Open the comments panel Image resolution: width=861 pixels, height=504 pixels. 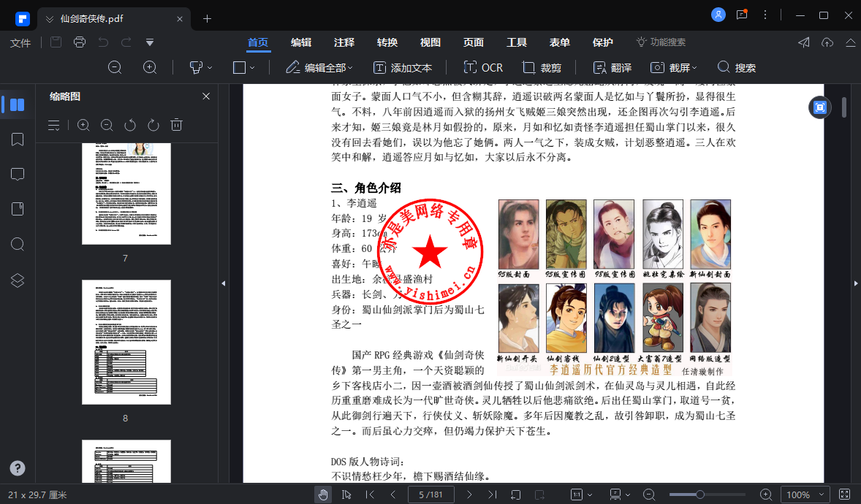tap(18, 174)
